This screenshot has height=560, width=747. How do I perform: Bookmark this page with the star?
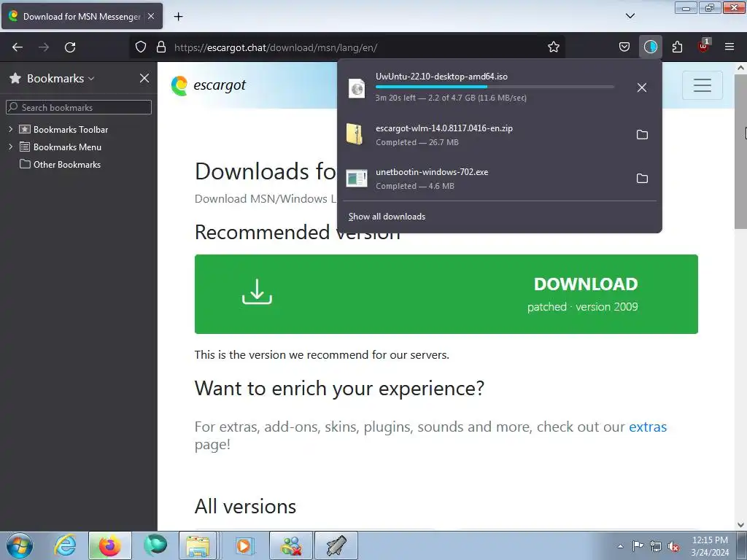coord(553,47)
